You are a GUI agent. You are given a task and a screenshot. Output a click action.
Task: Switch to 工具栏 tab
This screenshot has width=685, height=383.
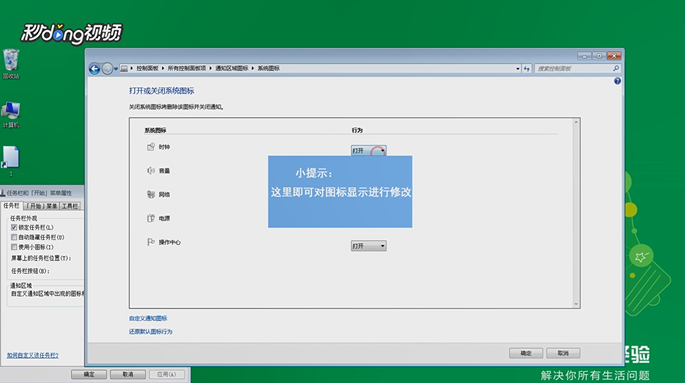pos(70,206)
